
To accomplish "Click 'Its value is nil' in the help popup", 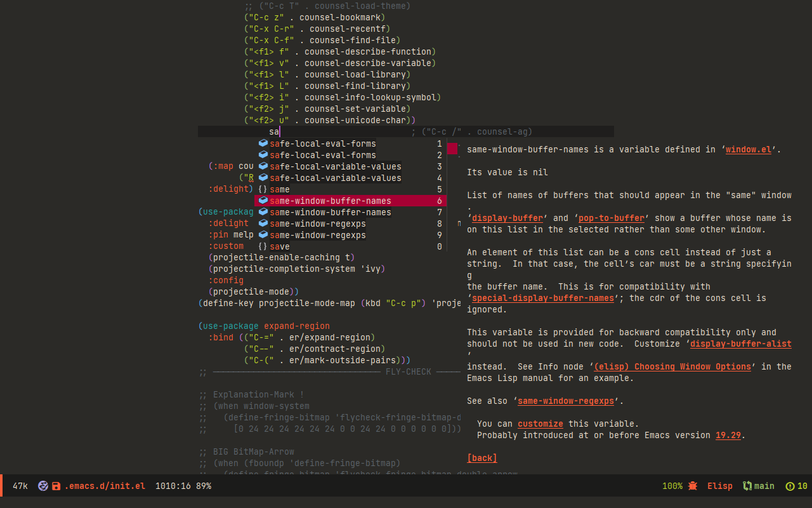I will [x=507, y=172].
